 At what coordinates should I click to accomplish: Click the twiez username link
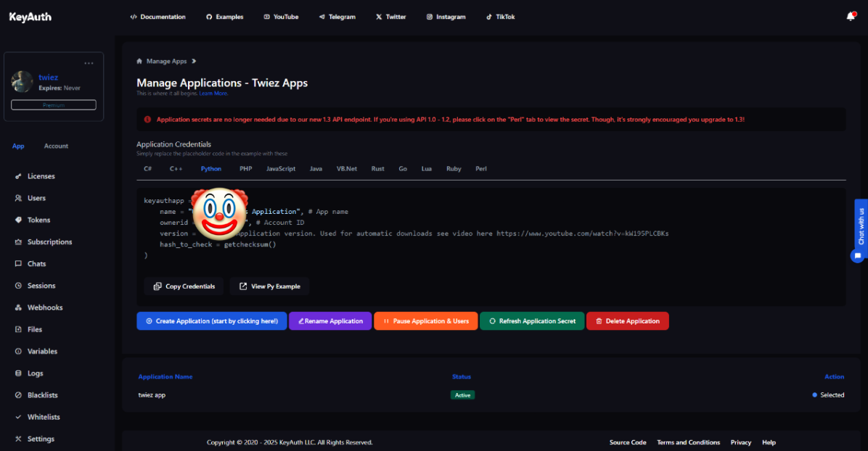(48, 78)
